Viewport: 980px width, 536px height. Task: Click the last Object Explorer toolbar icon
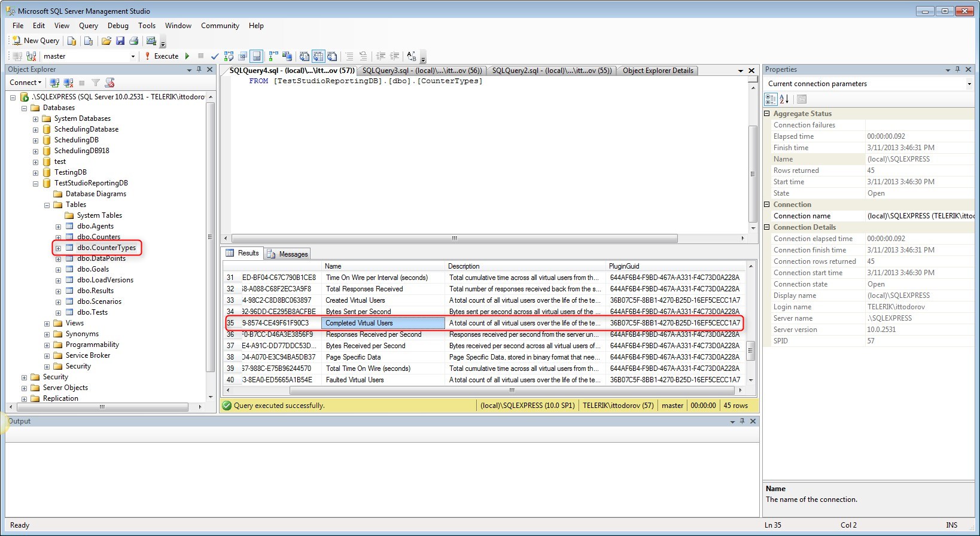[x=109, y=83]
